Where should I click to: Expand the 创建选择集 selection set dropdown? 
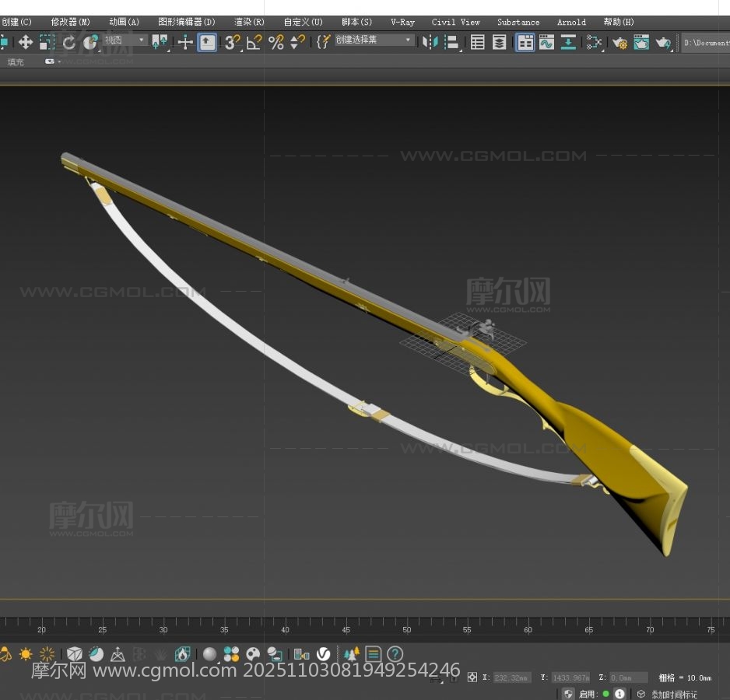(374, 40)
